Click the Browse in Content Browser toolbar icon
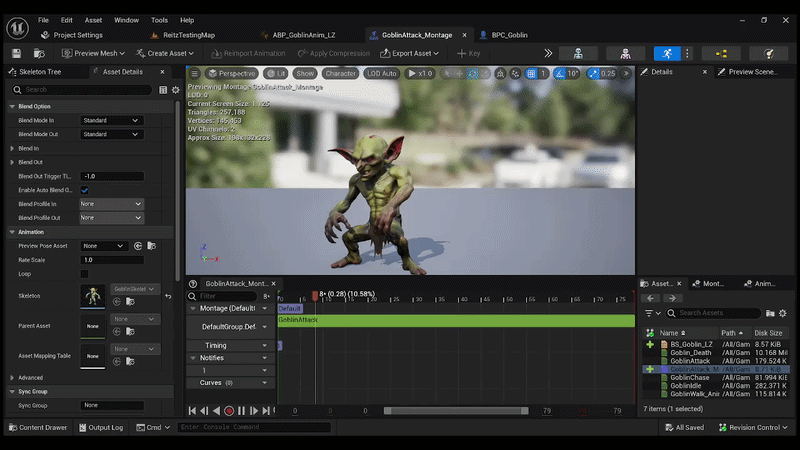 pyautogui.click(x=39, y=53)
